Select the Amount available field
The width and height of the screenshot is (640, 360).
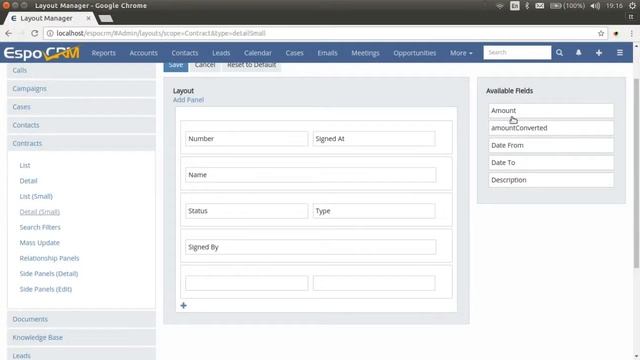pos(551,111)
